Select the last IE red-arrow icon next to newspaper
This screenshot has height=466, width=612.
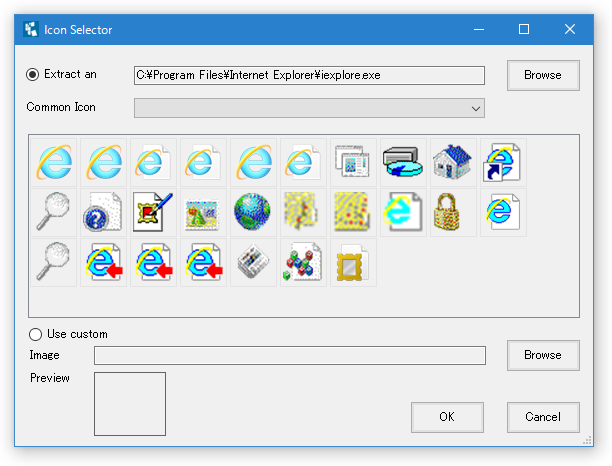coord(203,262)
